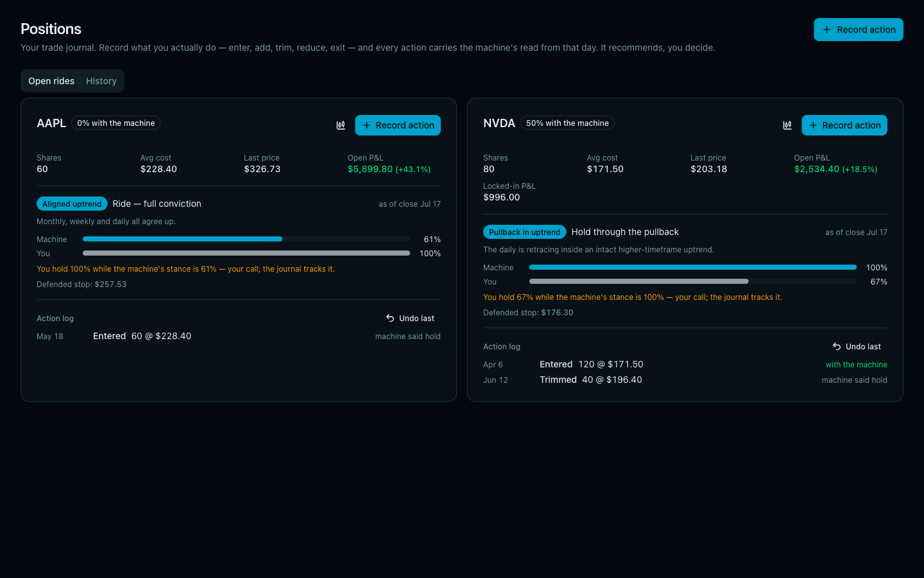
Task: Click AAPL Machine 61% progress bar
Action: click(x=246, y=239)
